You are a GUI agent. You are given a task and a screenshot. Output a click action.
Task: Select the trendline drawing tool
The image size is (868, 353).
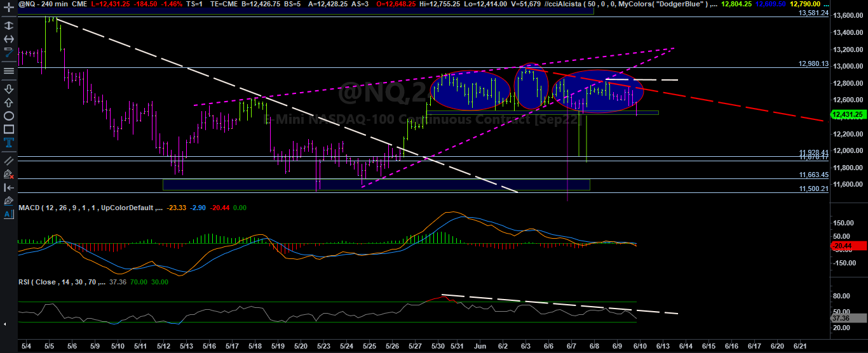pyautogui.click(x=9, y=53)
